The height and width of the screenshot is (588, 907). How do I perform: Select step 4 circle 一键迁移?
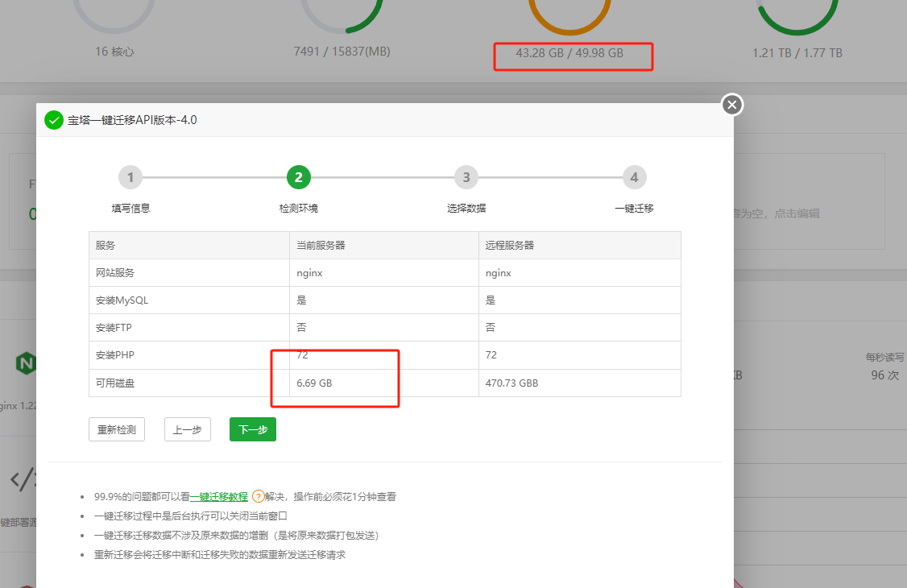coord(634,177)
